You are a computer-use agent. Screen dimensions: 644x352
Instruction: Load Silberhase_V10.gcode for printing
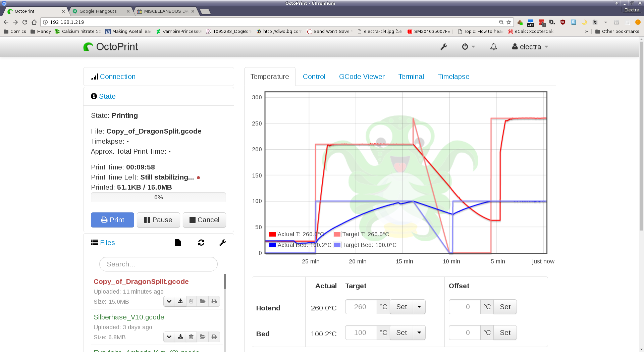pyautogui.click(x=203, y=337)
